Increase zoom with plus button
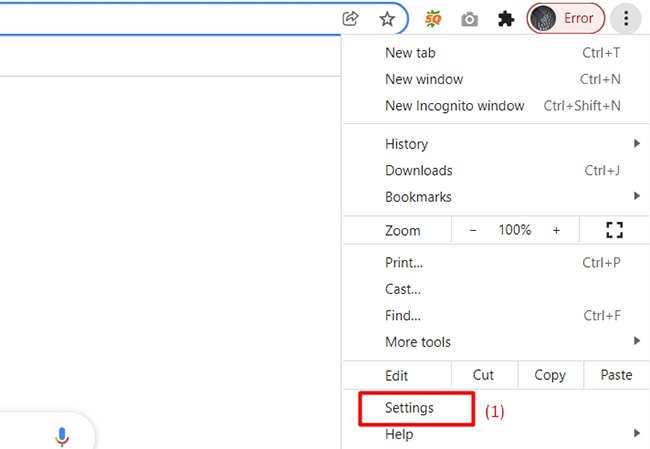 [556, 230]
